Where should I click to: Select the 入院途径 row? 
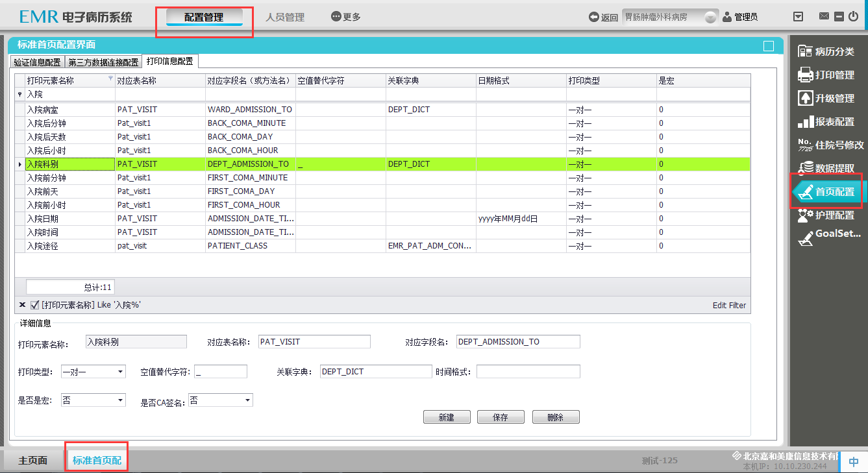pyautogui.click(x=382, y=246)
